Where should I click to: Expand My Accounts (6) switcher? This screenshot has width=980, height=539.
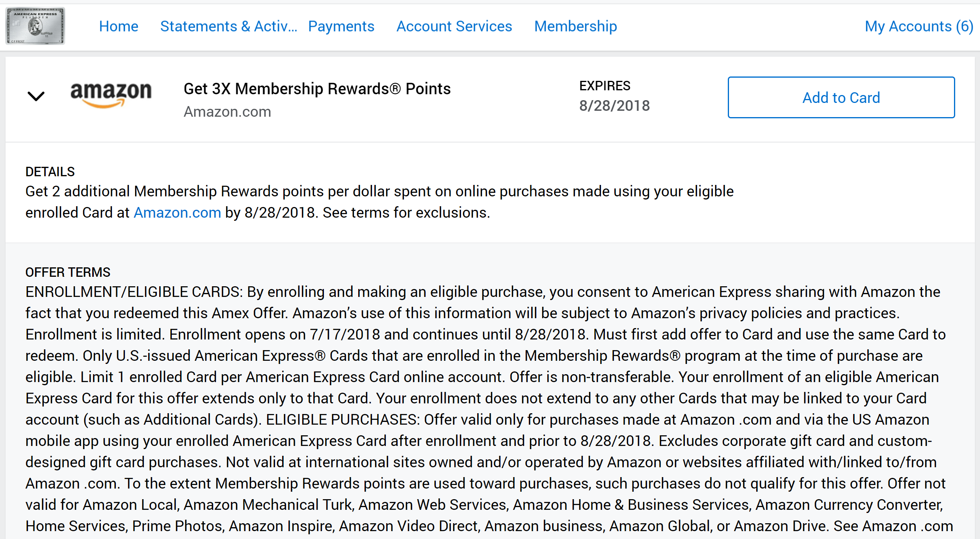point(919,26)
